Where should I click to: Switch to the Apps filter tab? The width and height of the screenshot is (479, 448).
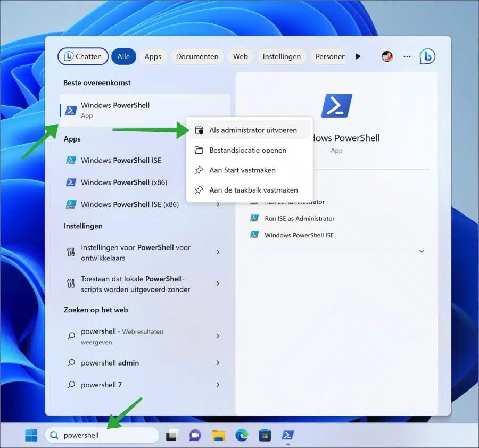tap(153, 56)
